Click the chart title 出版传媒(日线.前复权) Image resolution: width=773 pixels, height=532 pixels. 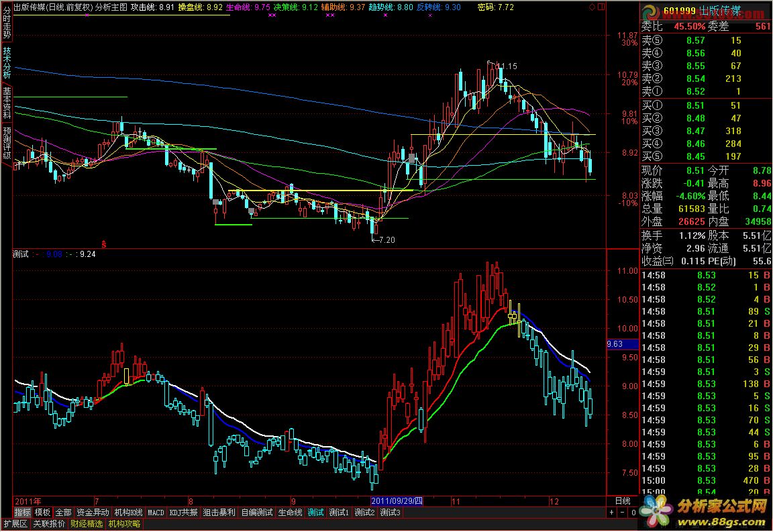(x=53, y=7)
